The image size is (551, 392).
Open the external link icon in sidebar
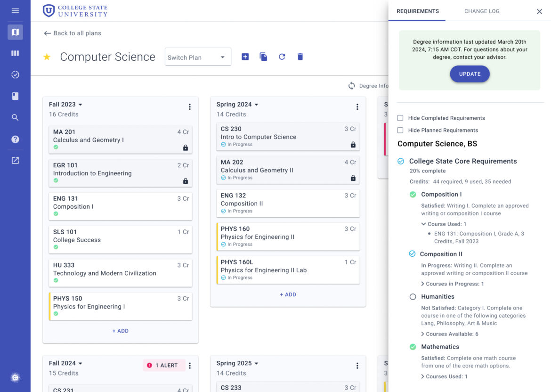[x=15, y=161]
